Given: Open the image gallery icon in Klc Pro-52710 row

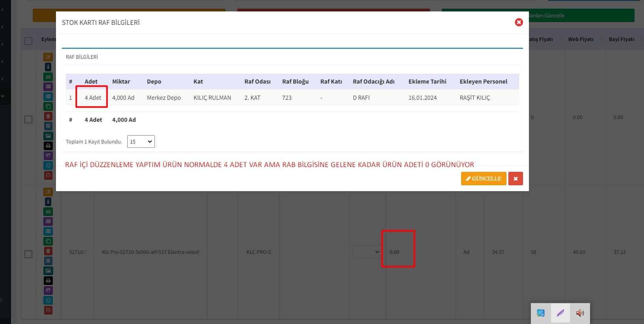Looking at the screenshot, I should pos(48,271).
